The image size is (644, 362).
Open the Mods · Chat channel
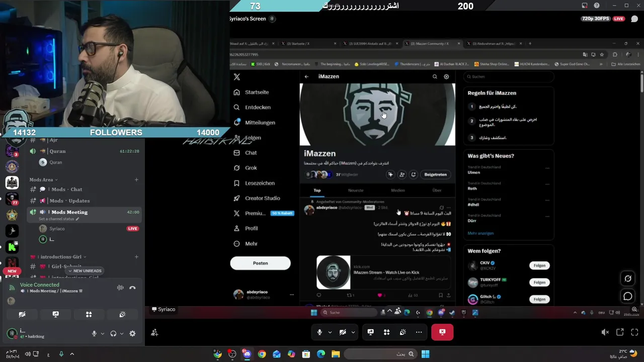[x=84, y=190]
